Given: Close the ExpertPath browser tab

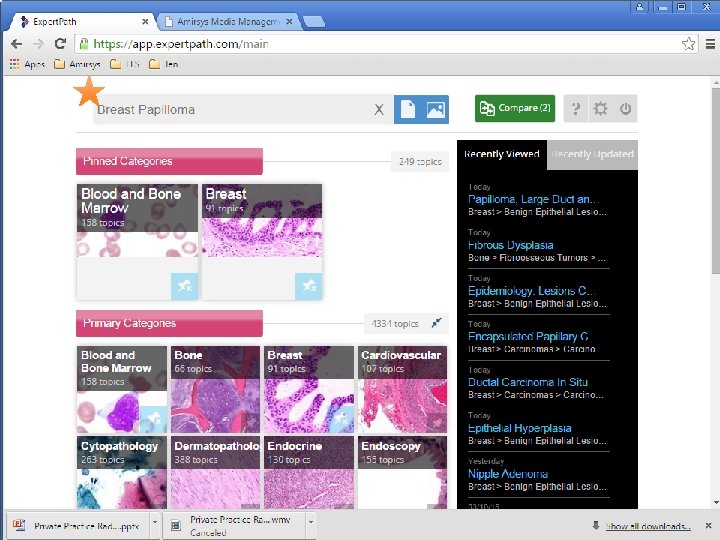Looking at the screenshot, I should [145, 22].
